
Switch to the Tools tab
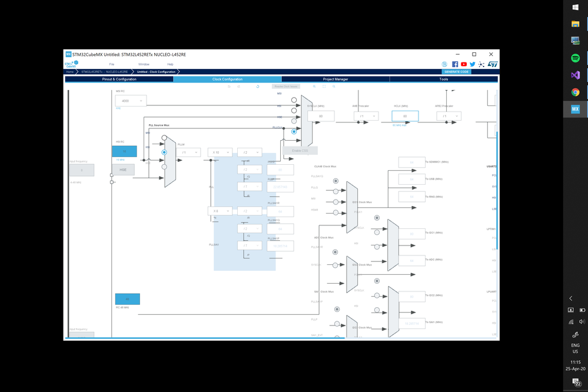444,79
